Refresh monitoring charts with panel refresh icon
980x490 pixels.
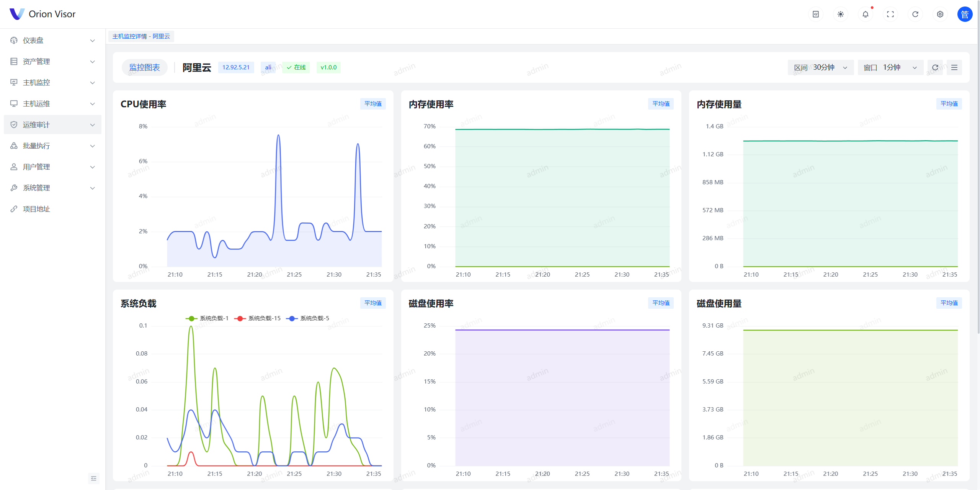point(935,67)
